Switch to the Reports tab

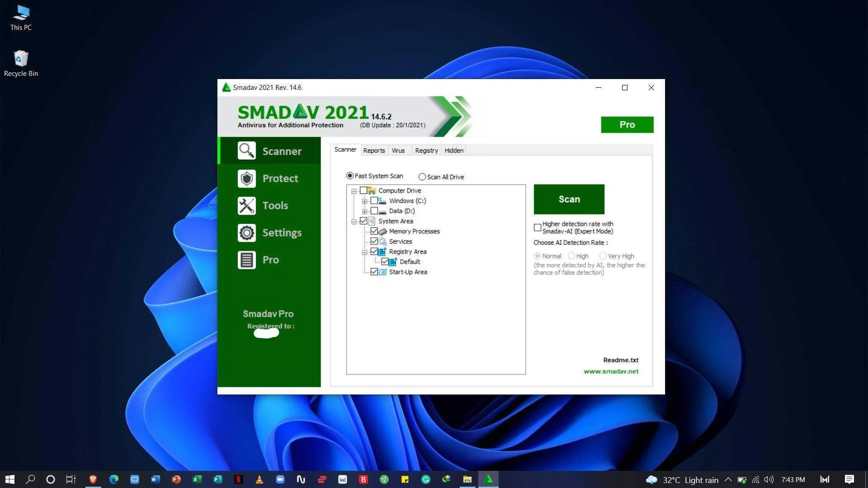374,150
